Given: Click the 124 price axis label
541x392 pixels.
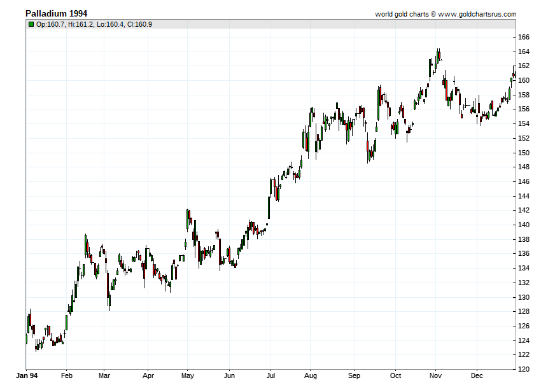Looking at the screenshot, I should [524, 340].
